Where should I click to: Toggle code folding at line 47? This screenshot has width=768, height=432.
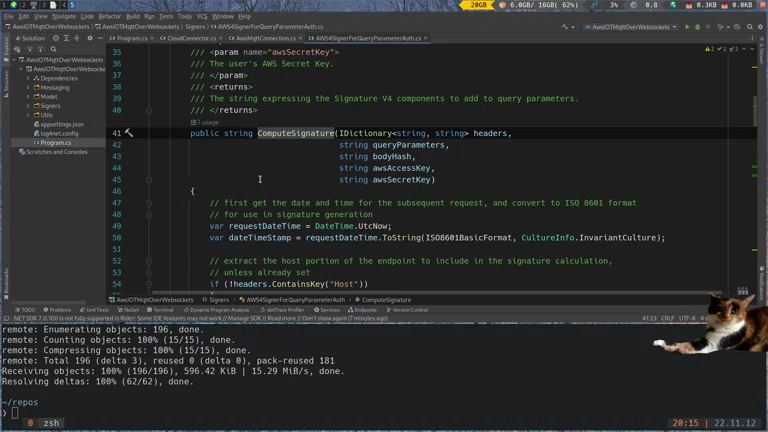pyautogui.click(x=148, y=203)
